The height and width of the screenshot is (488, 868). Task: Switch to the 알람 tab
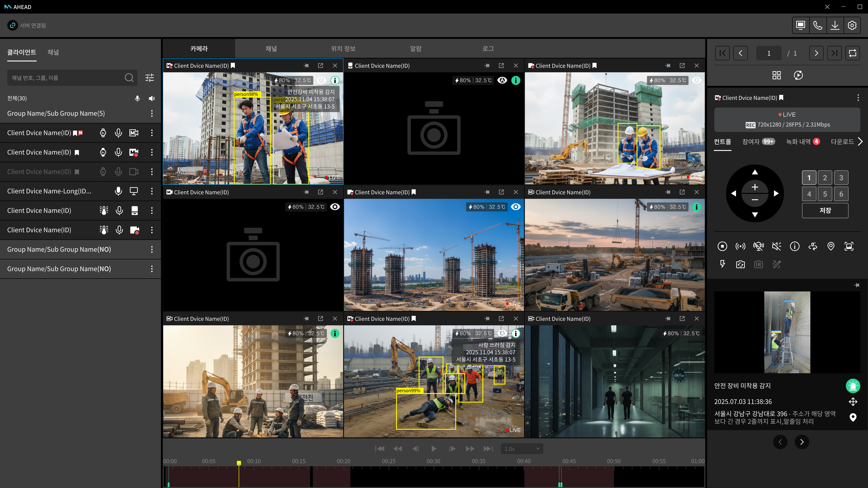pos(415,49)
